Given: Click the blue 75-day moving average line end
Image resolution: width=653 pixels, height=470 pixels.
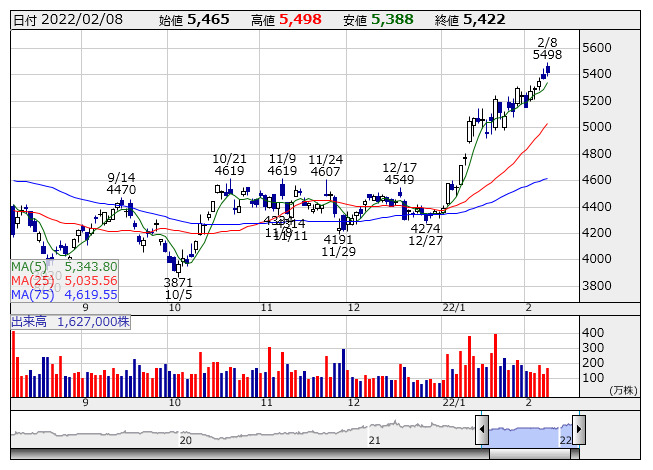Looking at the screenshot, I should pyautogui.click(x=546, y=179).
